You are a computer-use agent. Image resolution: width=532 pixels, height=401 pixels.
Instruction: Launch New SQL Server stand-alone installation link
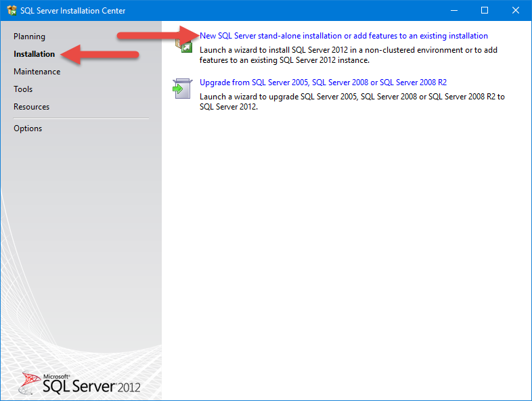coord(343,36)
